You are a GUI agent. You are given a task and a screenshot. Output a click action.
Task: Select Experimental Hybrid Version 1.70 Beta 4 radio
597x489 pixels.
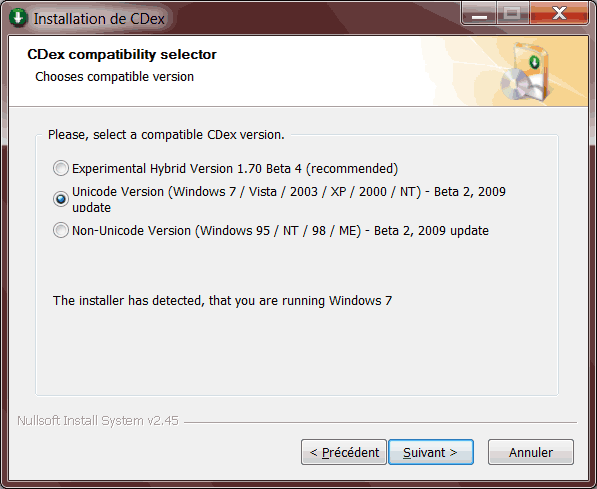click(61, 168)
